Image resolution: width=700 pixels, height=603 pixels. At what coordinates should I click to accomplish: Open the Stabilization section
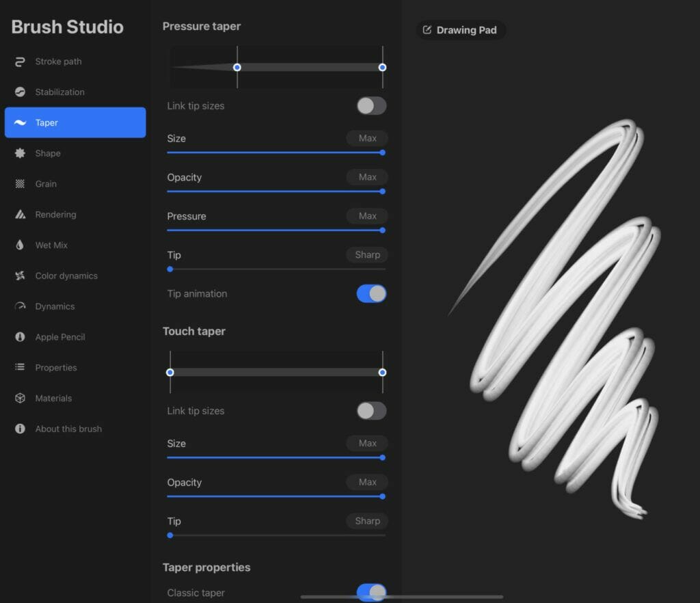click(75, 92)
